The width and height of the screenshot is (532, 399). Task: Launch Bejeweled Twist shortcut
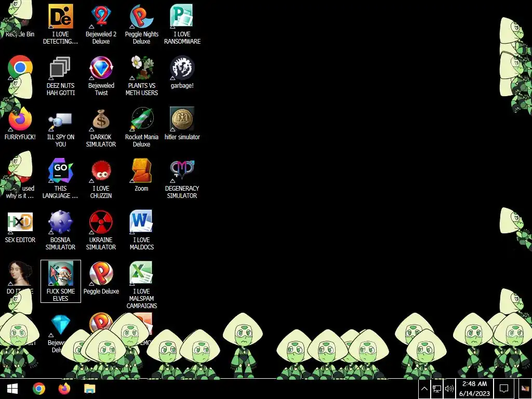point(101,67)
